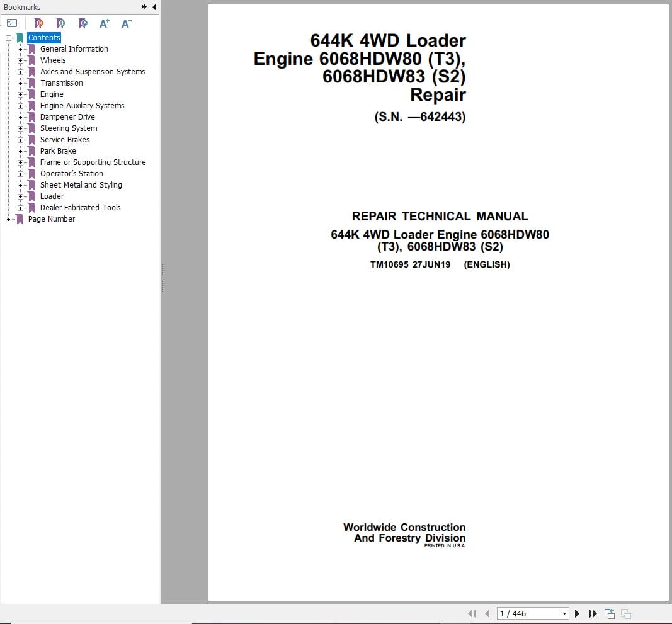
Task: Expand the Dealer Fabricated Tools bookmark
Action: 20,208
